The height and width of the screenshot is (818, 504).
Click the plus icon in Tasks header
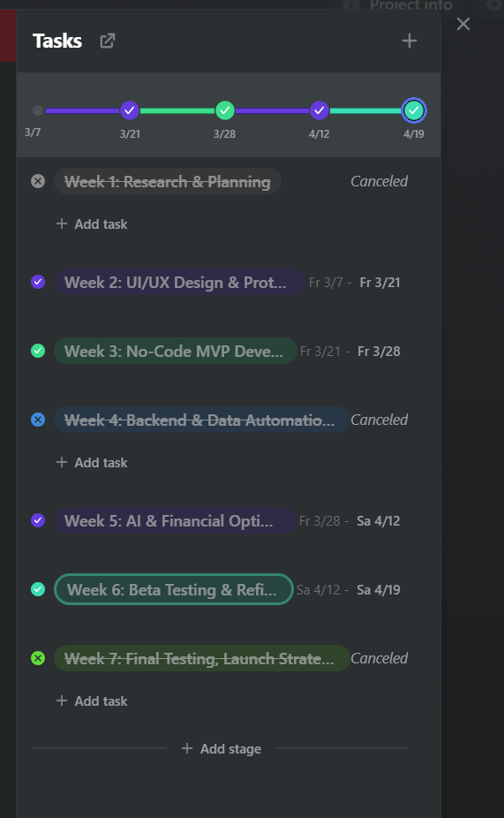pos(410,41)
